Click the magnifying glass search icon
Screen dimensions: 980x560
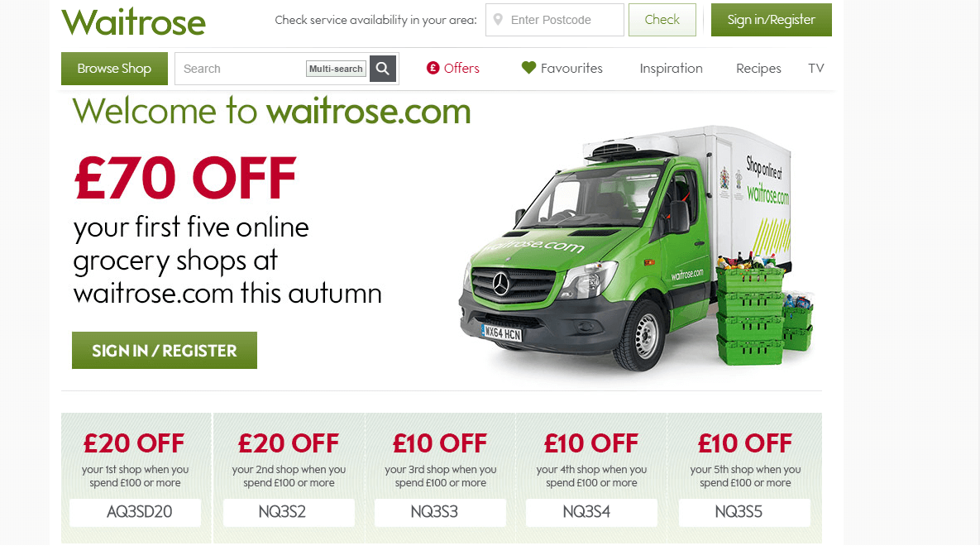point(383,69)
